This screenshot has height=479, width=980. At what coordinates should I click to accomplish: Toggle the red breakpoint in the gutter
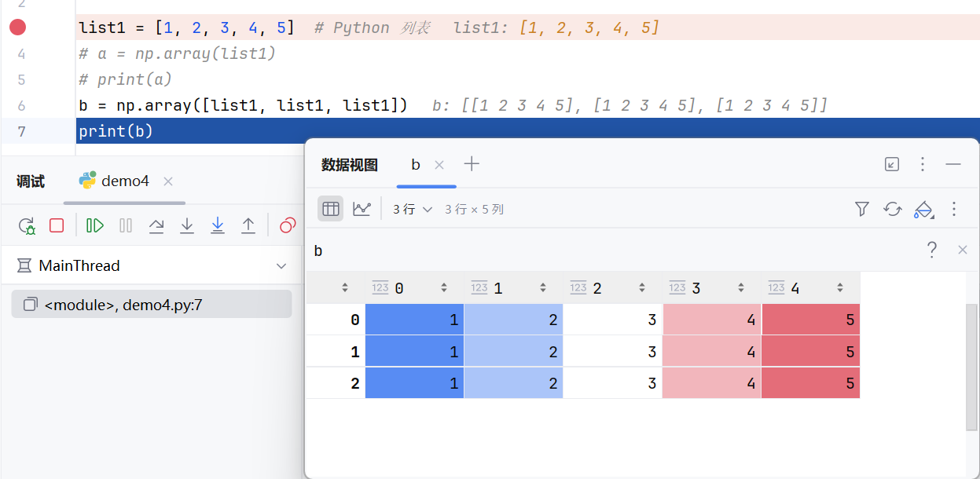pyautogui.click(x=17, y=27)
